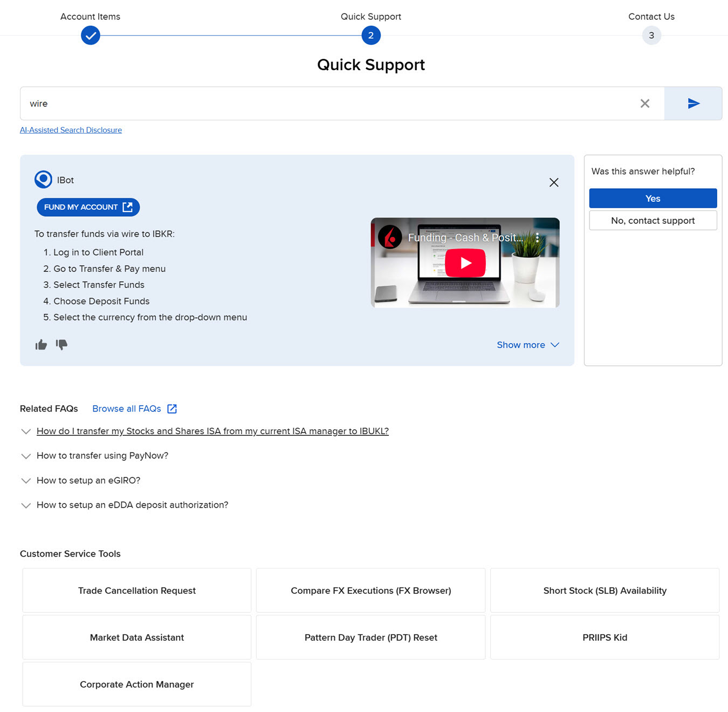The image size is (728, 712).
Task: Give a thumbs down to the IBot answer
Action: 61,345
